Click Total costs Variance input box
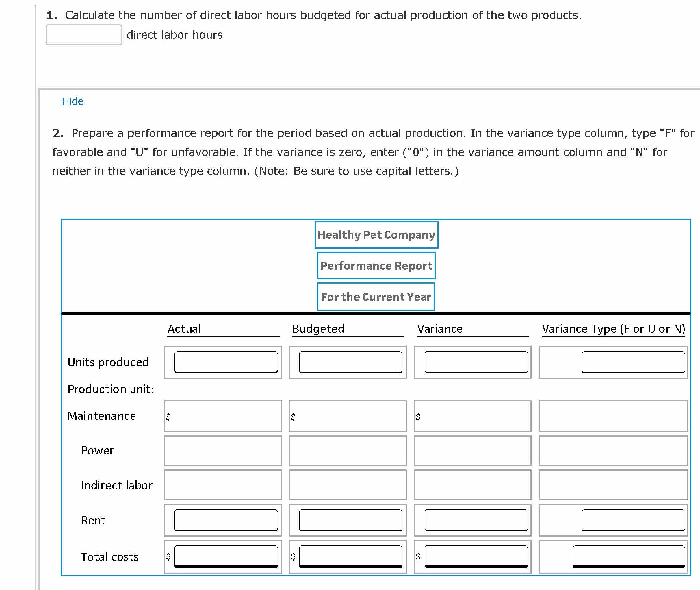Screen dimensions: 700x590 tap(476, 556)
